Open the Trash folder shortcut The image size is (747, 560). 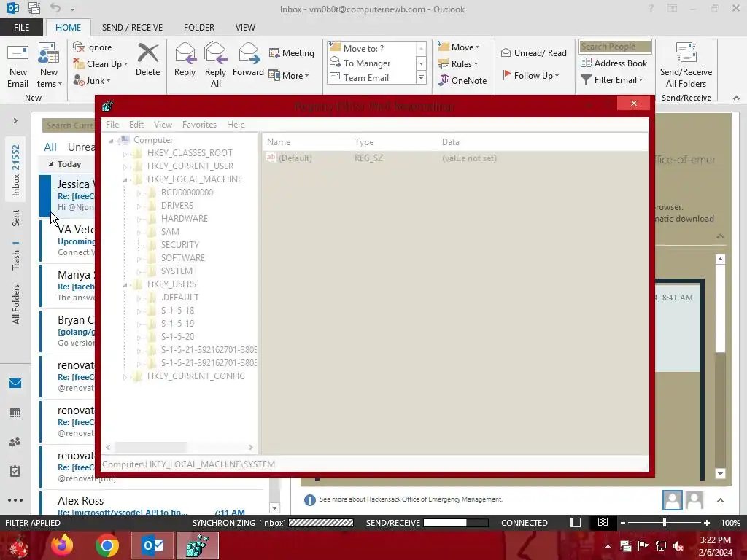[16, 255]
